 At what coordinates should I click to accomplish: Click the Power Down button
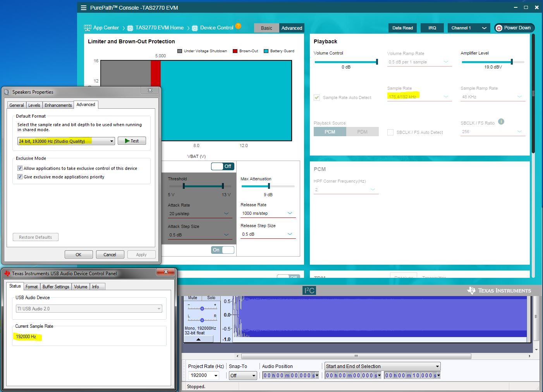click(x=514, y=28)
